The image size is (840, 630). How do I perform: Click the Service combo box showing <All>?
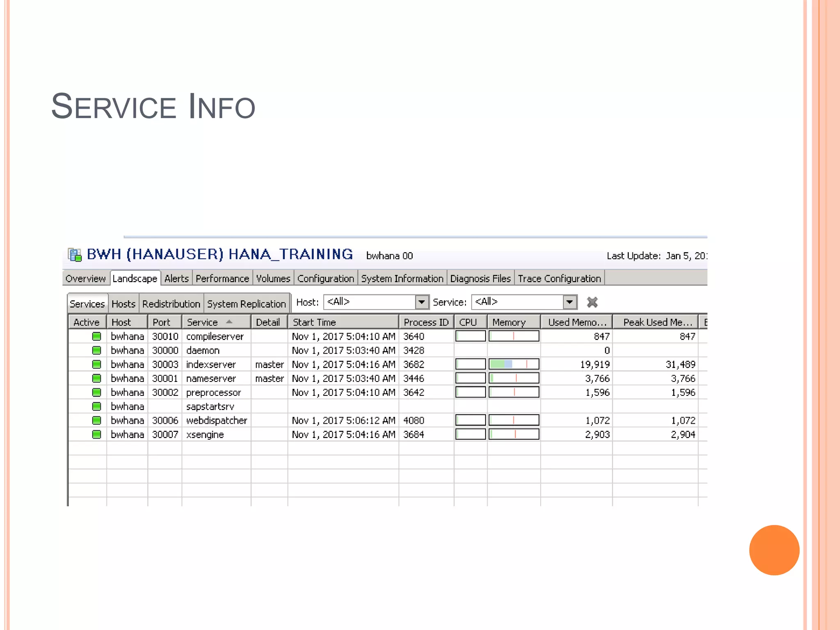coord(524,302)
